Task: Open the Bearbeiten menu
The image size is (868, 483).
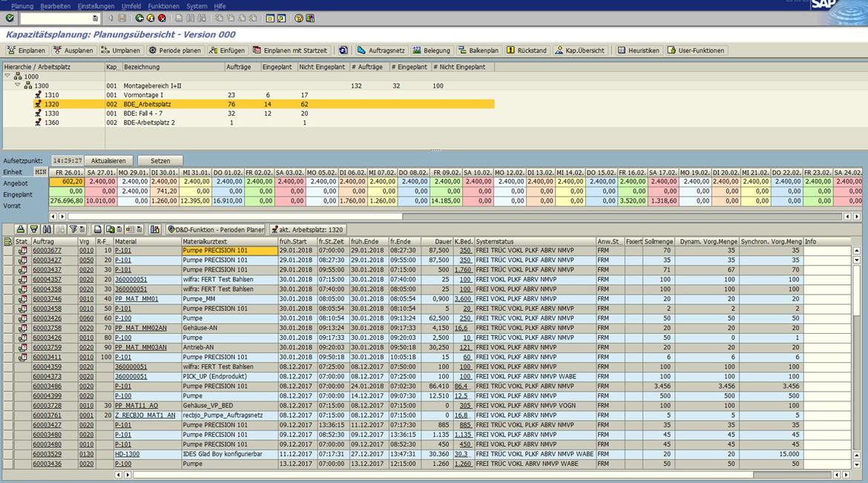Action: 56,6
